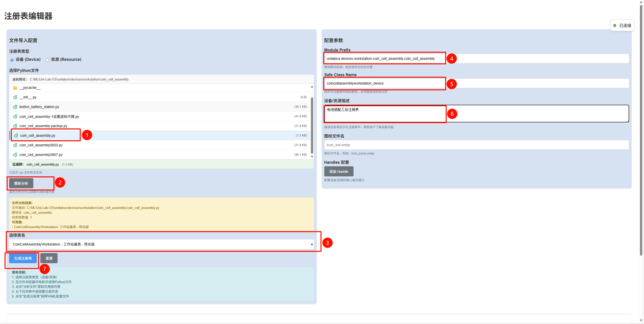644x324 pixels.
Task: Click the green 已连接 status indicator
Action: (x=615, y=25)
